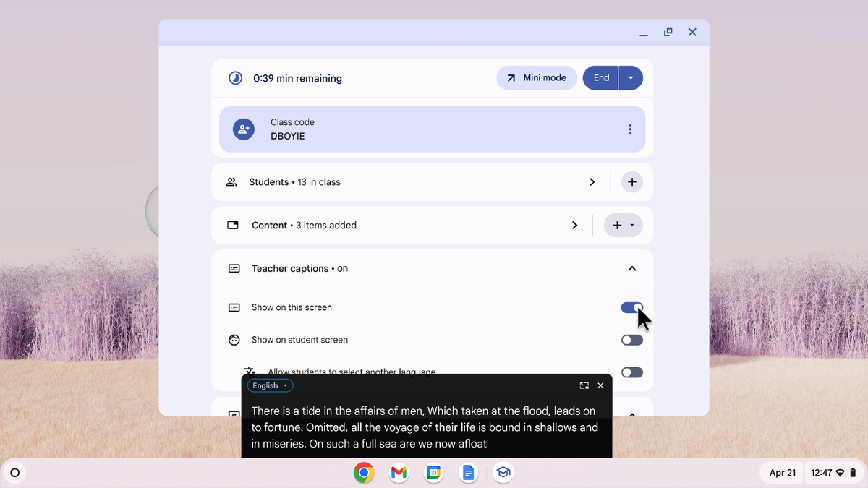Image resolution: width=868 pixels, height=488 pixels.
Task: Open the English language dropdown
Action: [270, 385]
